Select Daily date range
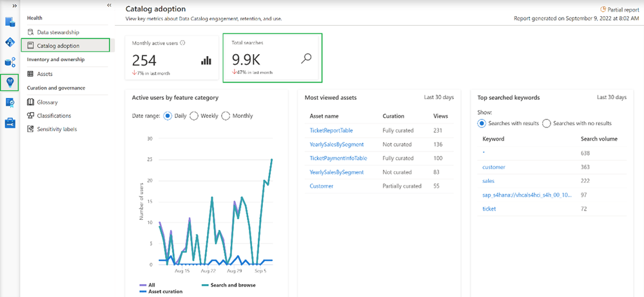Image resolution: width=644 pixels, height=297 pixels. (168, 116)
